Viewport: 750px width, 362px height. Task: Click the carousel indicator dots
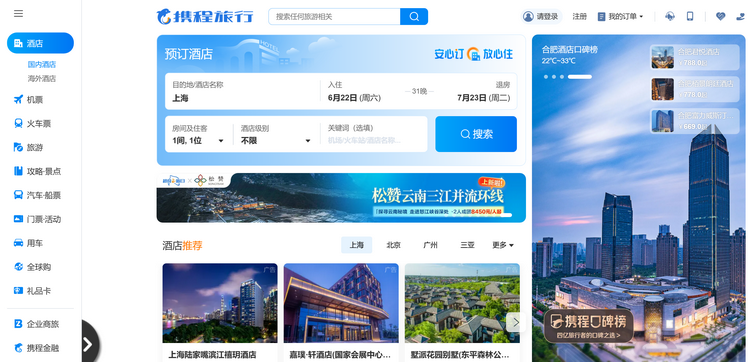(567, 77)
